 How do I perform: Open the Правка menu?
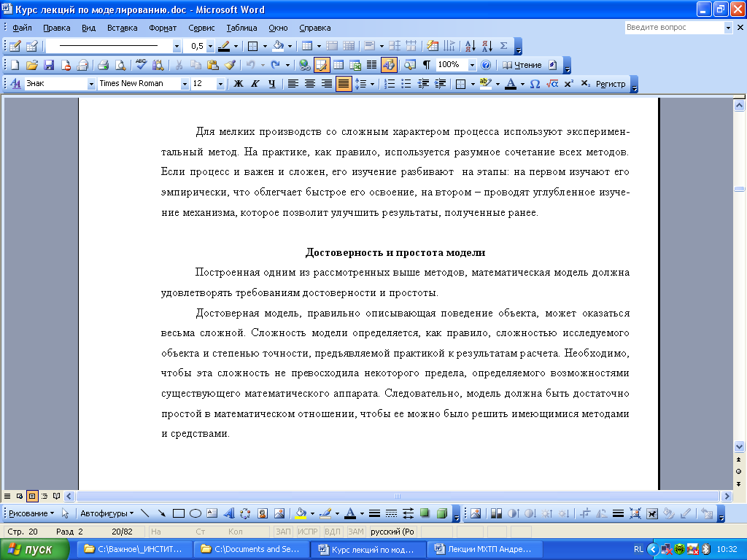[57, 28]
